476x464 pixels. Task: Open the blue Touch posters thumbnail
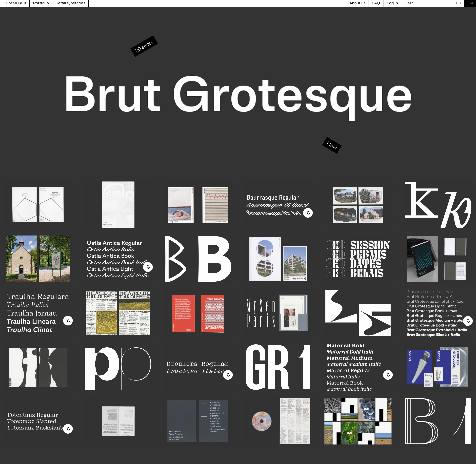(437, 367)
